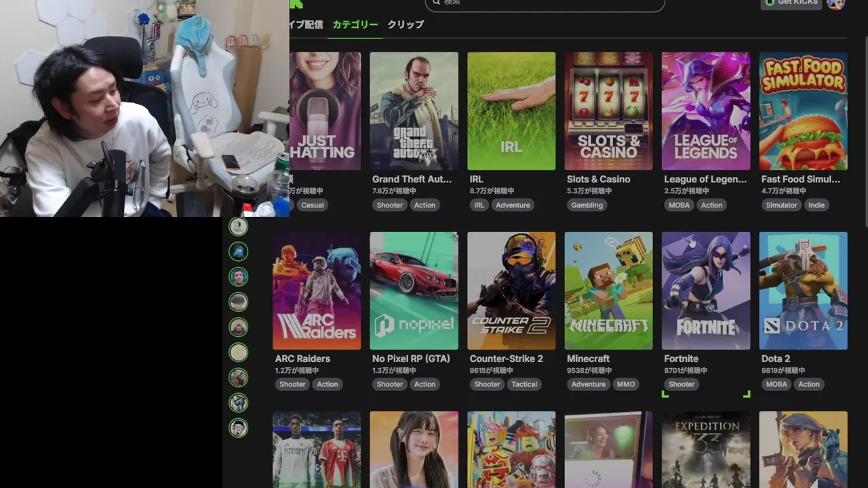Image resolution: width=868 pixels, height=488 pixels.
Task: Open the Grand Theft Auto V cover thumbnail
Action: click(x=414, y=111)
